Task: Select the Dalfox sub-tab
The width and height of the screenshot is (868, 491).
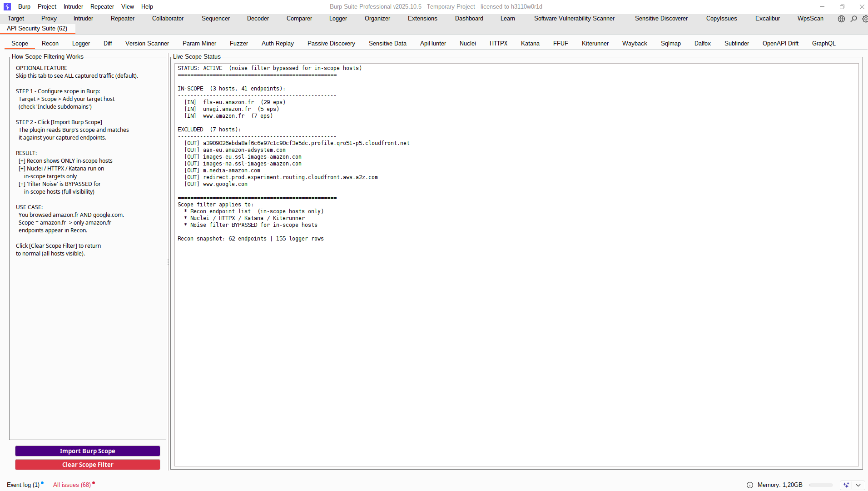Action: (x=703, y=44)
